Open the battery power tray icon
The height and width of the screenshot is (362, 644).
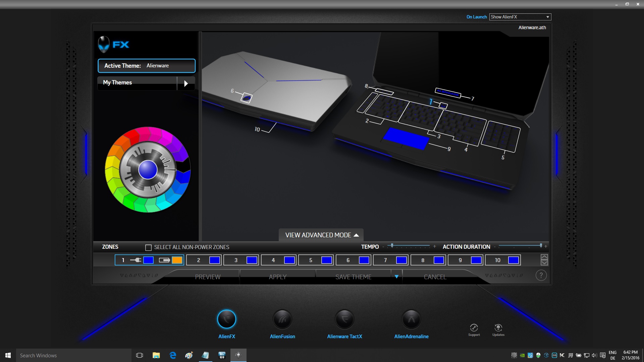pyautogui.click(x=578, y=355)
